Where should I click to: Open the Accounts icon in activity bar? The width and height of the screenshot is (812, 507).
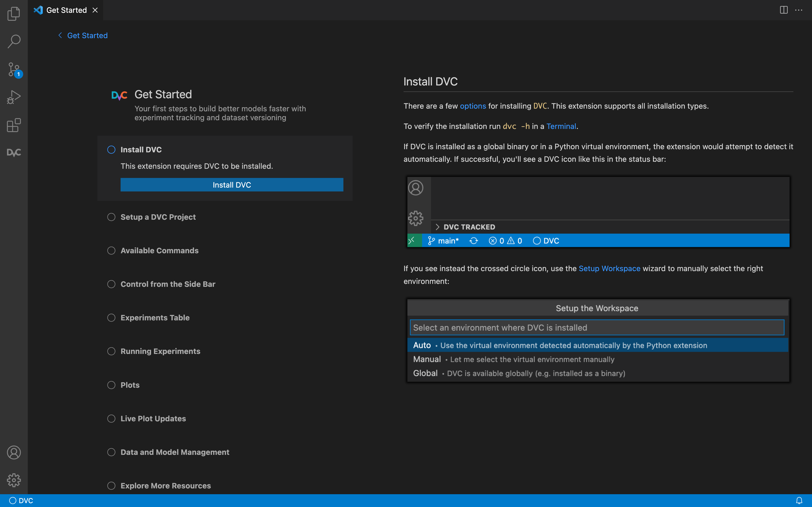tap(14, 452)
